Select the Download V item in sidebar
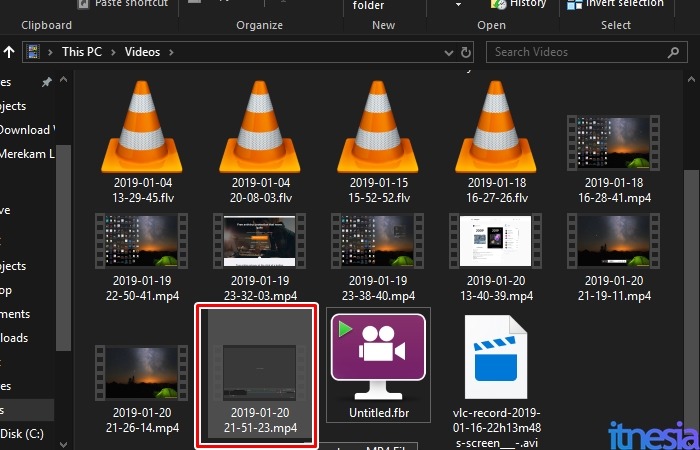This screenshot has height=450, width=700. click(27, 130)
